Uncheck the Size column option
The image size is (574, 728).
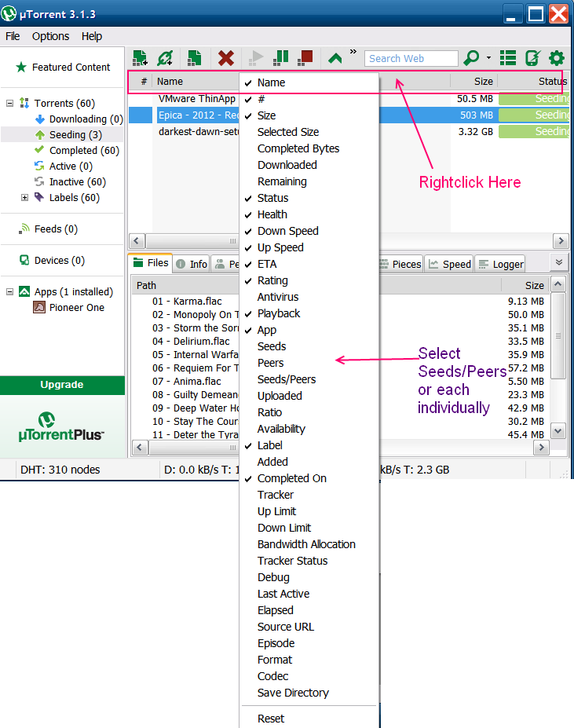(309, 115)
